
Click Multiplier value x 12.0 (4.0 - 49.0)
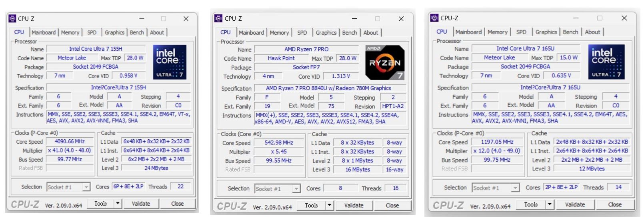pos(497,151)
